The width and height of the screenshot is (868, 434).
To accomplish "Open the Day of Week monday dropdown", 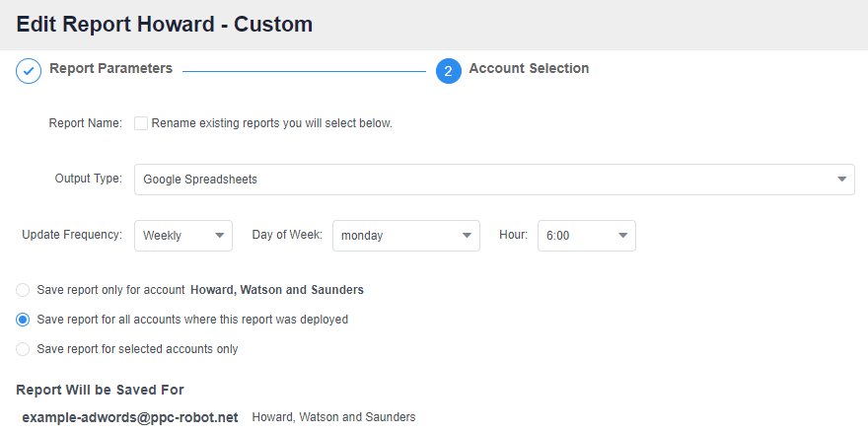I will point(406,236).
